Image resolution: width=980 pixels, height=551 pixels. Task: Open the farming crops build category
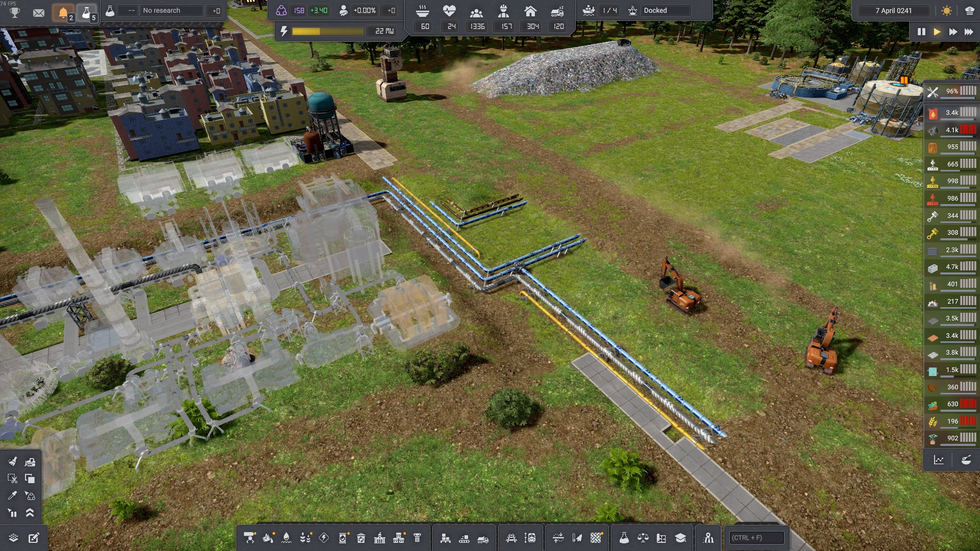pyautogui.click(x=305, y=538)
